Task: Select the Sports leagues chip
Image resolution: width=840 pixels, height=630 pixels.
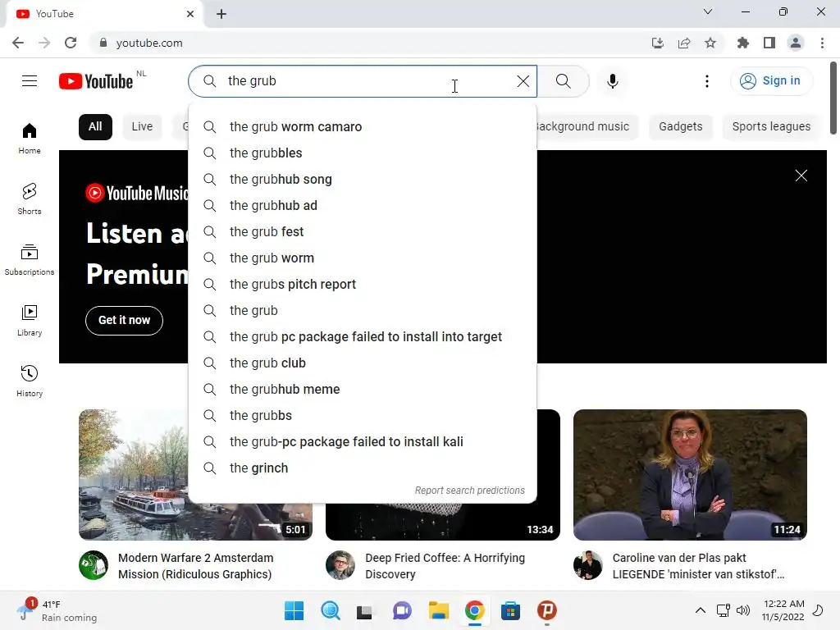Action: (x=771, y=127)
